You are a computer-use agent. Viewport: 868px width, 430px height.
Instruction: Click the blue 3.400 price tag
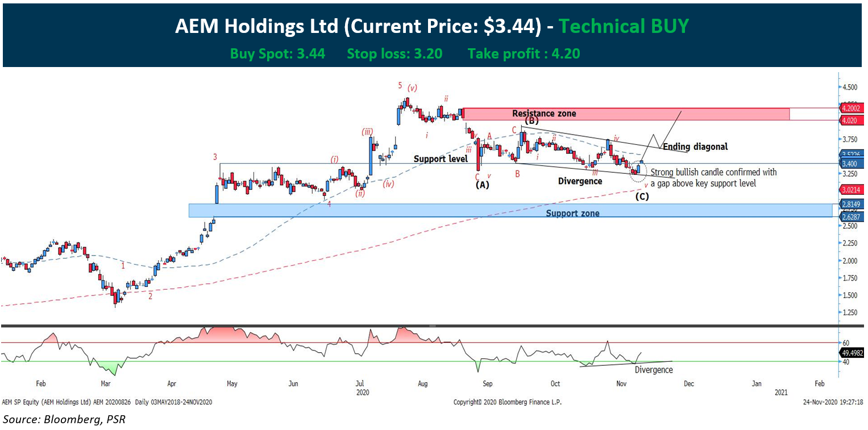click(x=852, y=163)
